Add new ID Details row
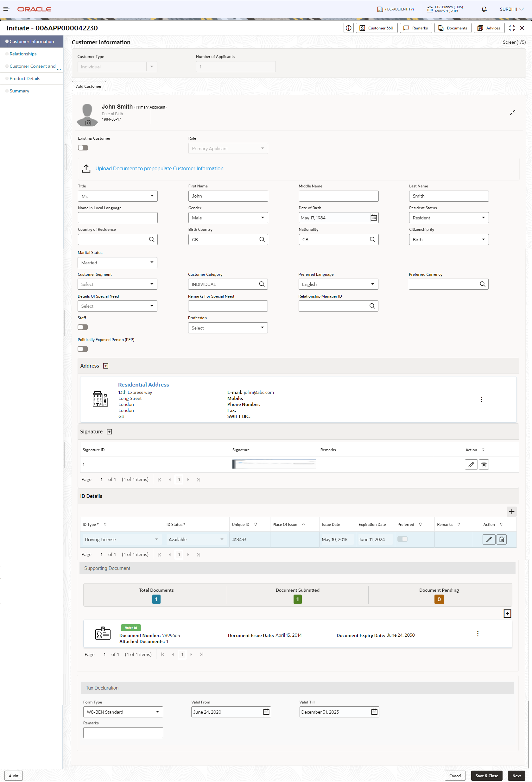The width and height of the screenshot is (532, 782). (x=511, y=511)
